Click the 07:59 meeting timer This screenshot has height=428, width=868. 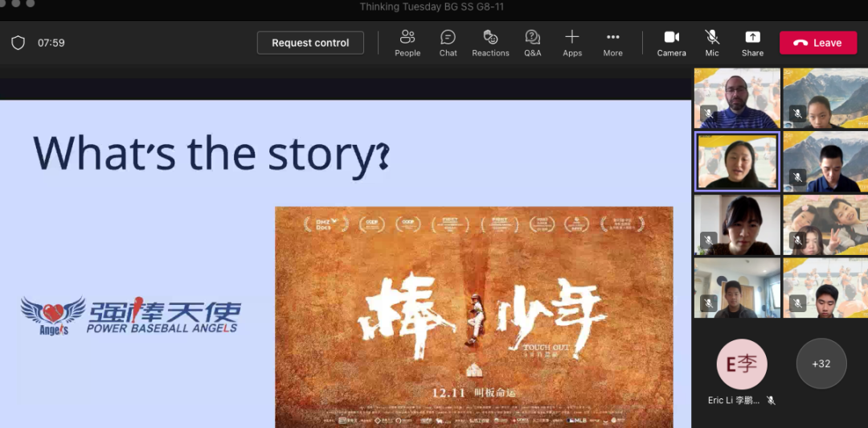pyautogui.click(x=51, y=43)
